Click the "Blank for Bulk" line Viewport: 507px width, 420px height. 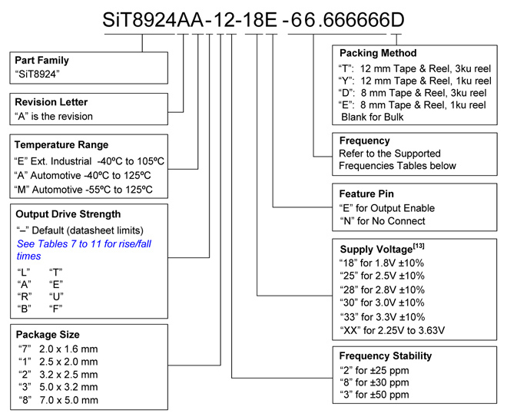pyautogui.click(x=373, y=117)
